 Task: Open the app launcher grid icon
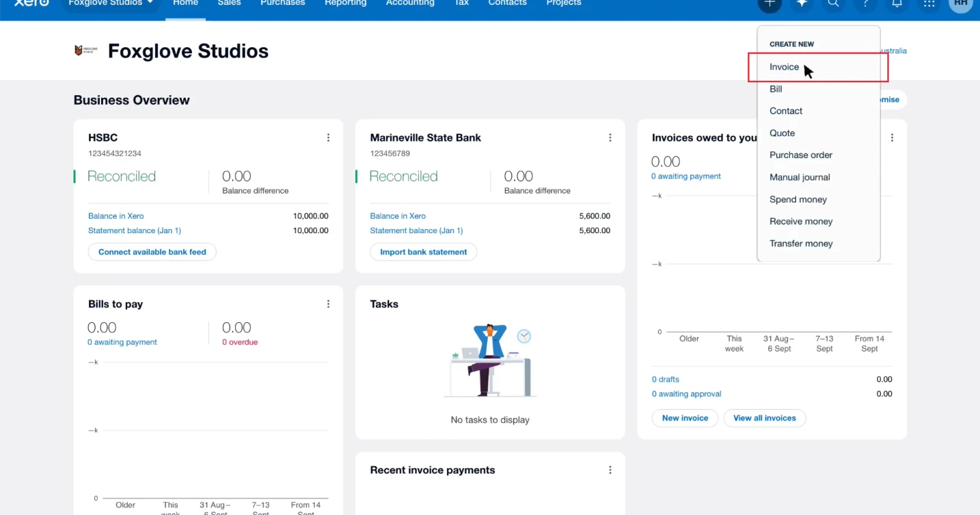click(x=929, y=3)
